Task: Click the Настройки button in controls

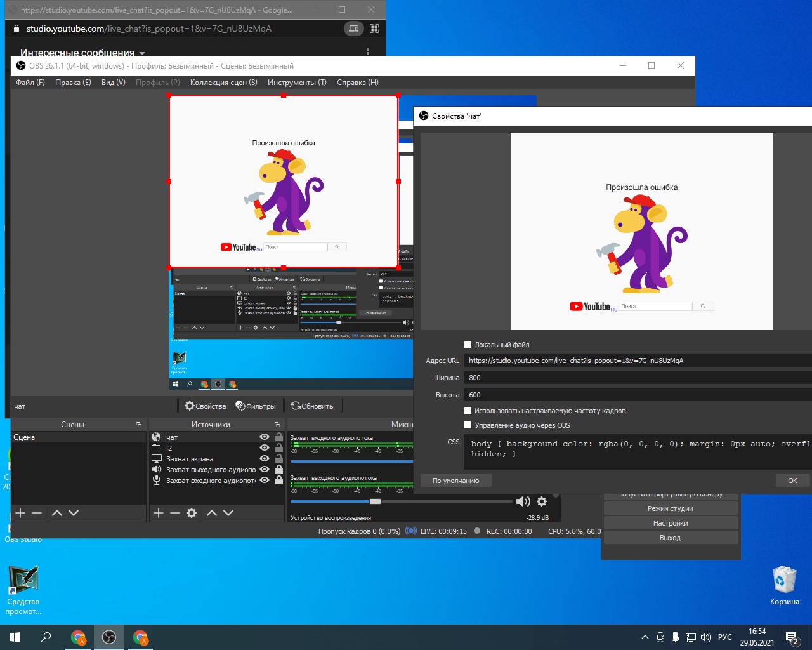Action: coord(671,523)
